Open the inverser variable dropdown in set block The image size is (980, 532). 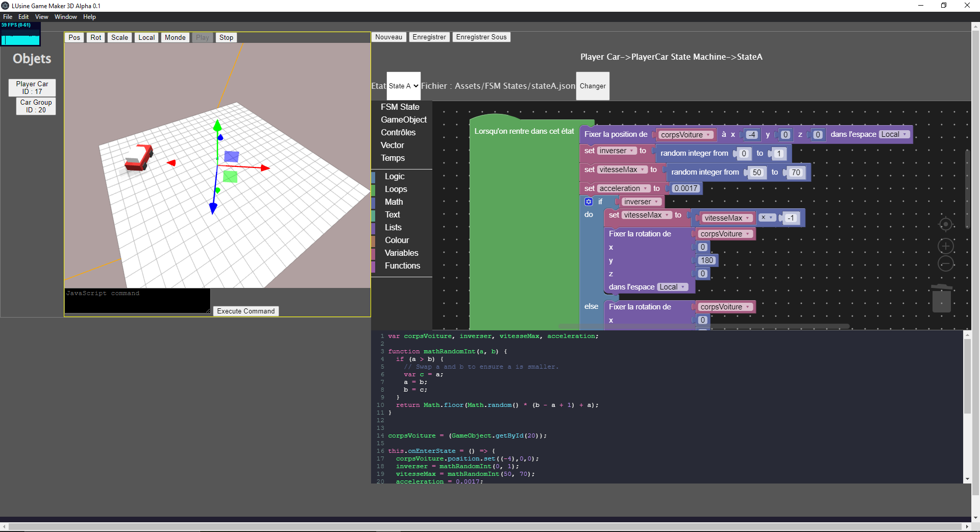click(x=617, y=151)
